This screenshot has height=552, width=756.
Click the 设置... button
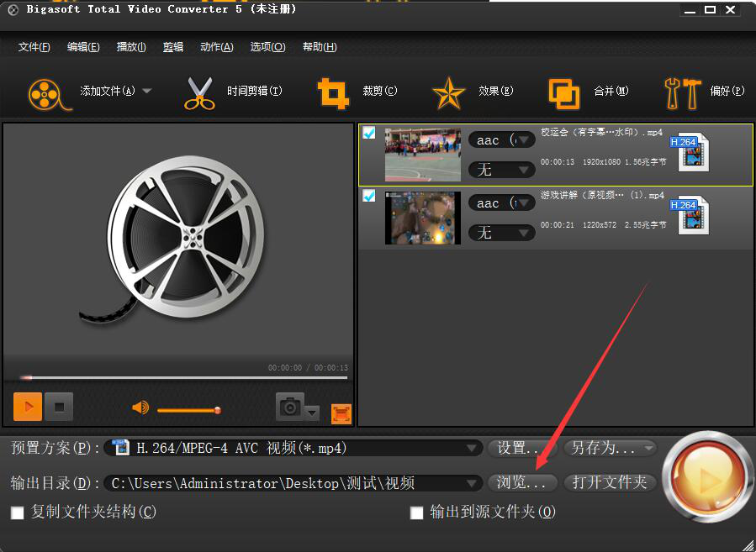click(523, 448)
